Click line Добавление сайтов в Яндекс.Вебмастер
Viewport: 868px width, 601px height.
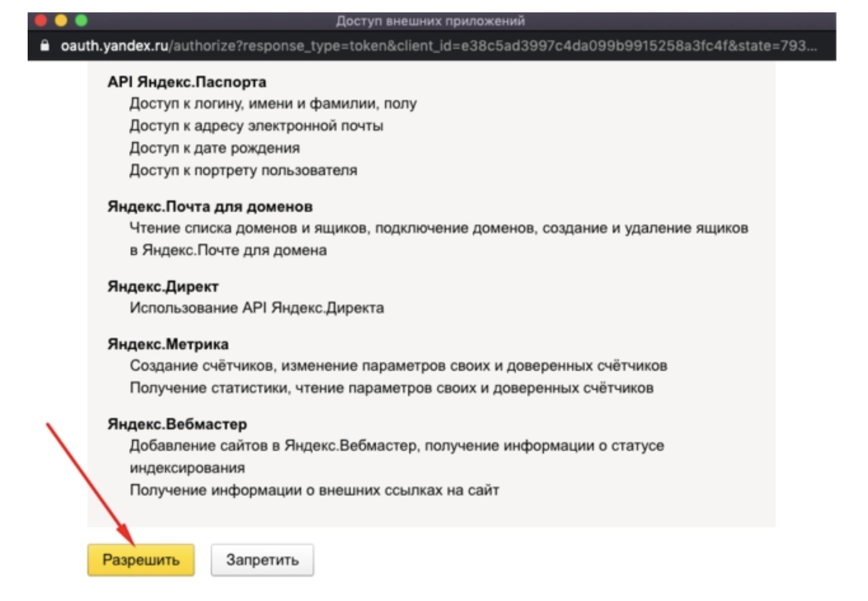tap(397, 446)
